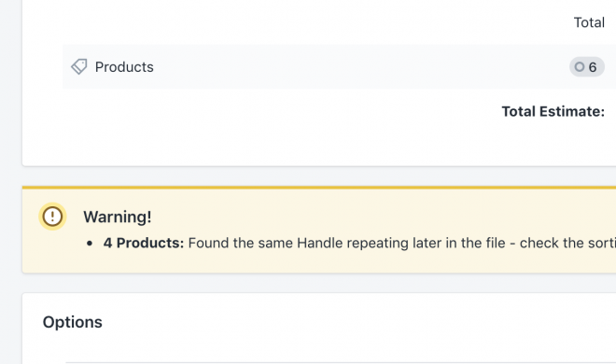
Task: Select the Products row label
Action: tap(124, 67)
